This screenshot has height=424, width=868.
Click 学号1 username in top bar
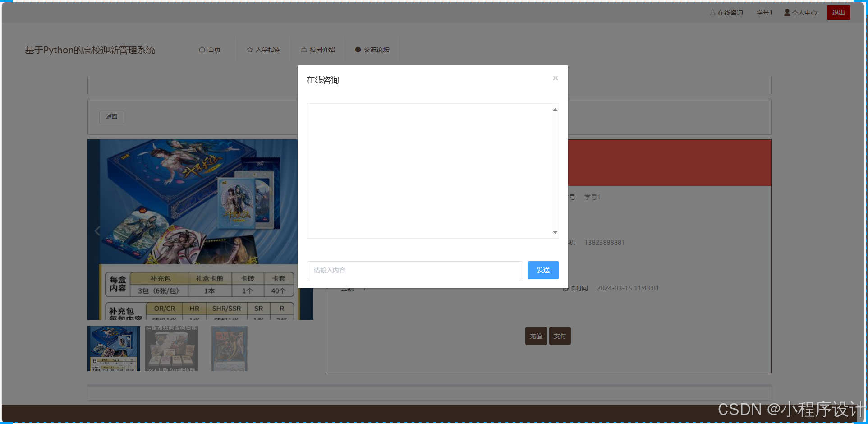click(x=764, y=13)
